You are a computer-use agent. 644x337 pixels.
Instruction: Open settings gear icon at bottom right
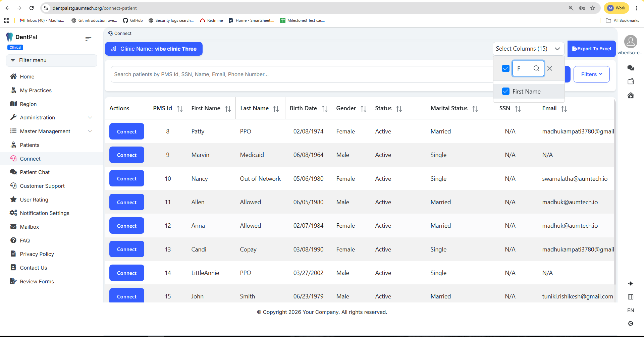pos(631,324)
